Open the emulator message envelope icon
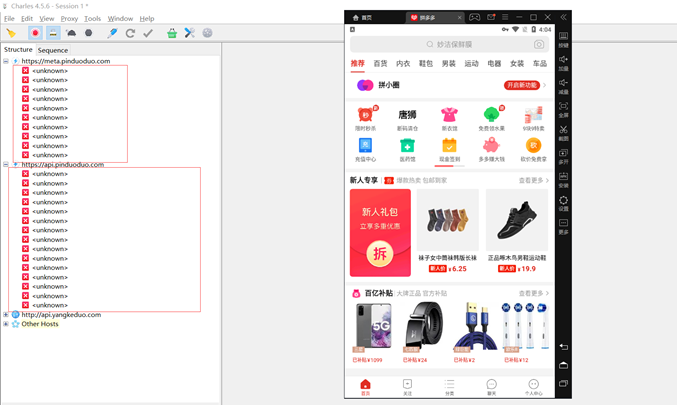 (x=491, y=17)
